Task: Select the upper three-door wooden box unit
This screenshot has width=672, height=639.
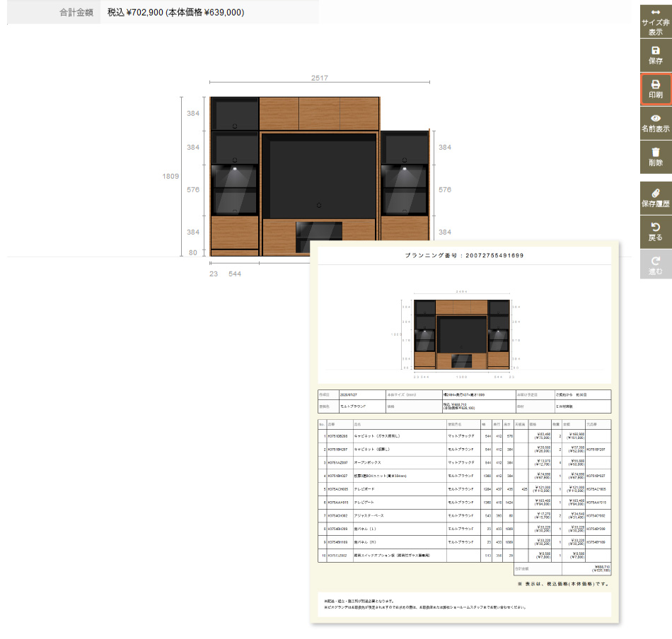Action: pos(320,113)
